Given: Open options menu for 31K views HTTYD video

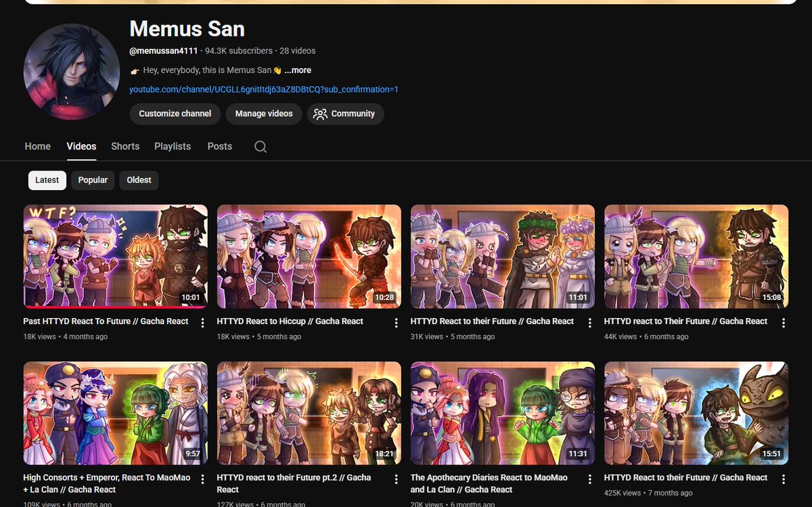Looking at the screenshot, I should (x=590, y=323).
